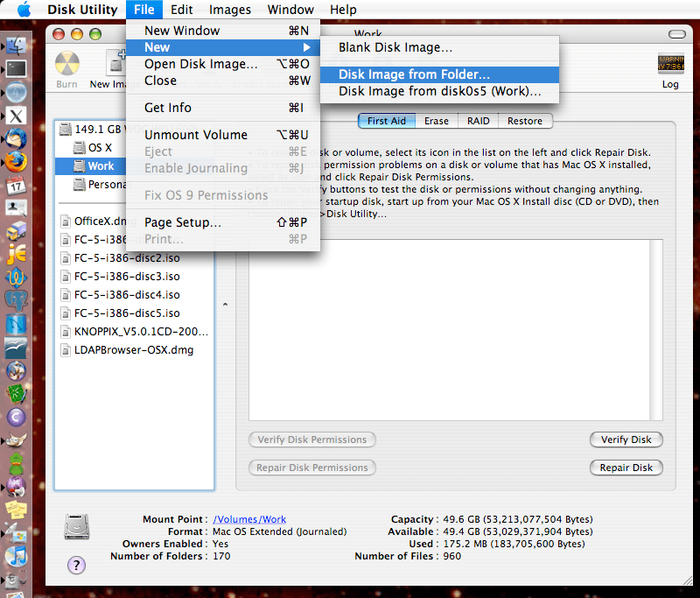Launch GIMP from the dock
Screen dimensions: 700x598
(16, 440)
